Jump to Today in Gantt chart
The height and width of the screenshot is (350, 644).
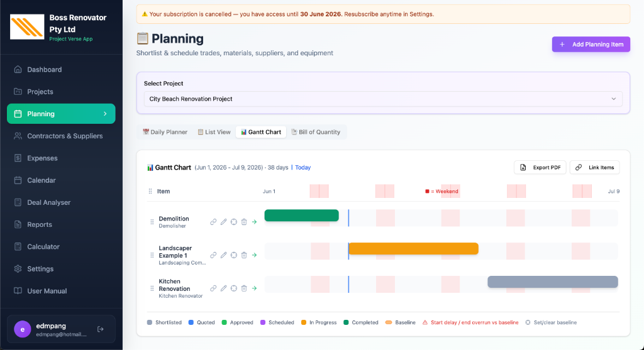pos(303,167)
